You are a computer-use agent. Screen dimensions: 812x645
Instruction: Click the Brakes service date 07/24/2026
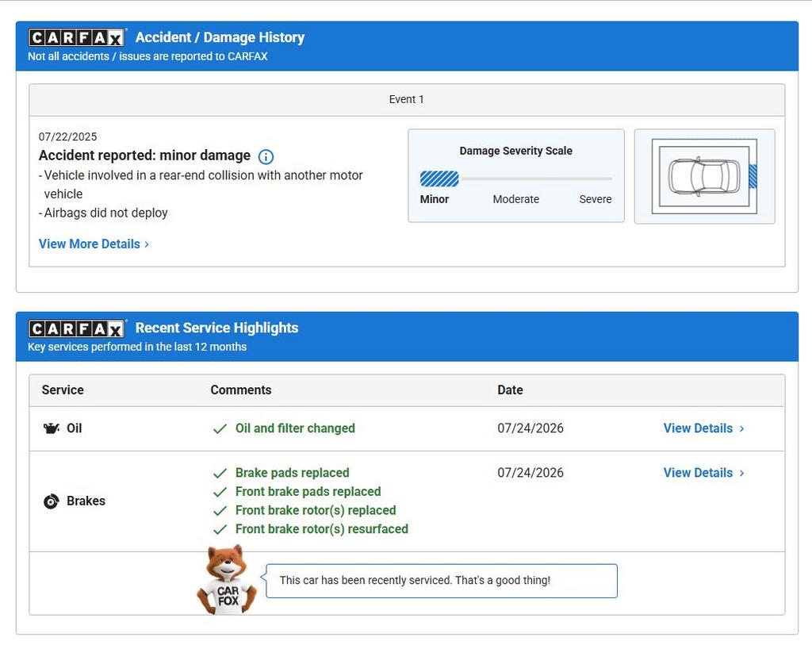pos(530,473)
